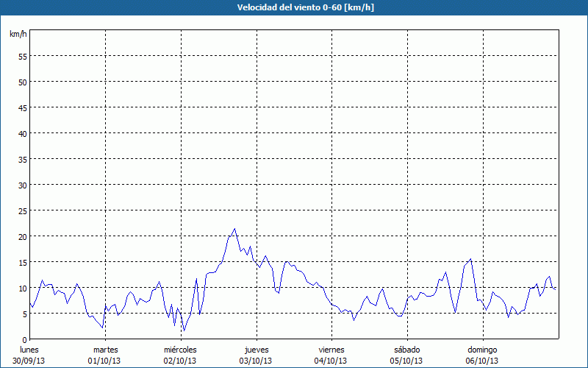Click the 0 value on the y-axis
Viewport: 588px width, 368px height.
tap(24, 339)
